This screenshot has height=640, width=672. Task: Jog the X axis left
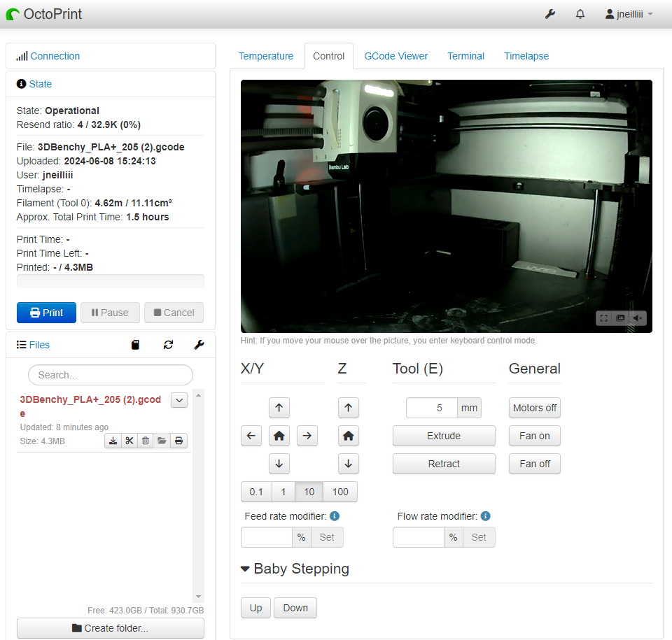[x=251, y=436]
